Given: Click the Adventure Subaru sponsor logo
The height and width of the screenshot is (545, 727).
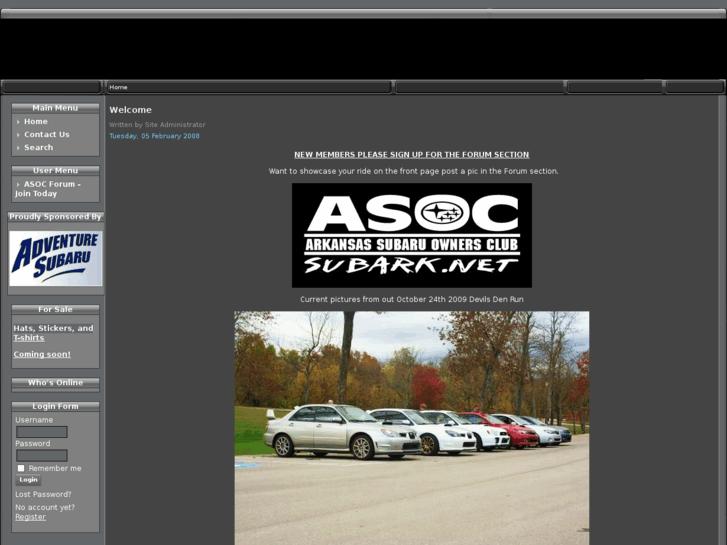Looking at the screenshot, I should (x=55, y=258).
